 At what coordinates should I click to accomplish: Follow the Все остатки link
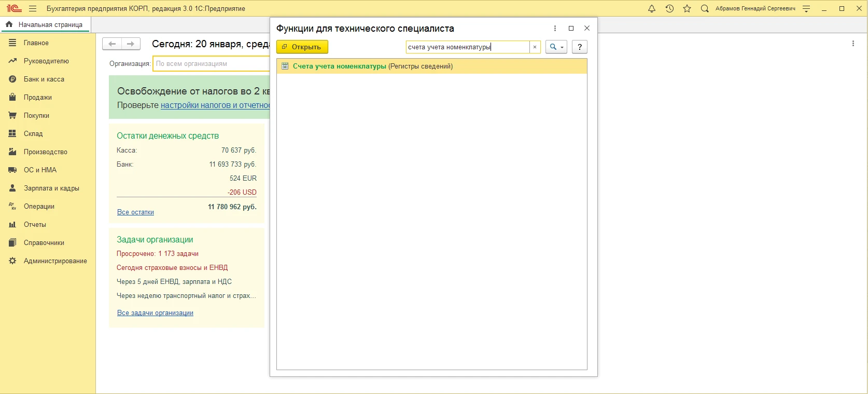pos(135,212)
